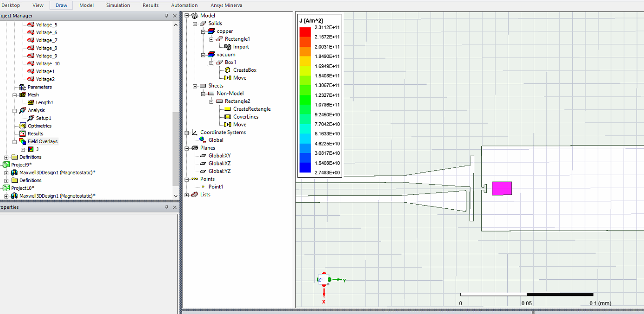
Task: Expand the J field plot node
Action: pyautogui.click(x=23, y=150)
